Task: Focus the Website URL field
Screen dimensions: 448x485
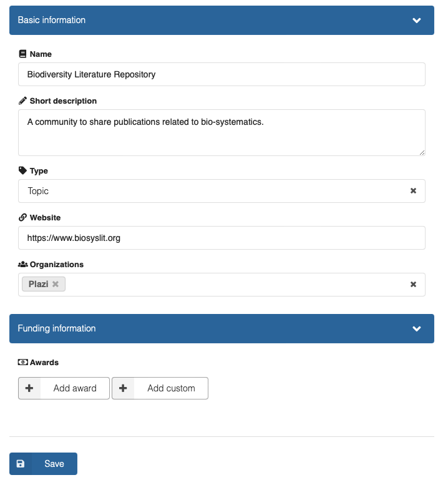Action: [222, 238]
